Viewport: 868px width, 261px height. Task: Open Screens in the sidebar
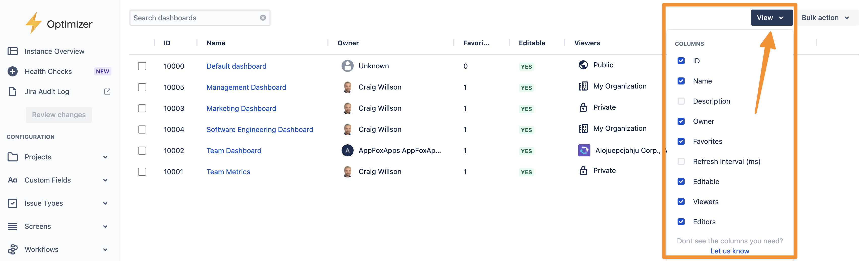38,226
